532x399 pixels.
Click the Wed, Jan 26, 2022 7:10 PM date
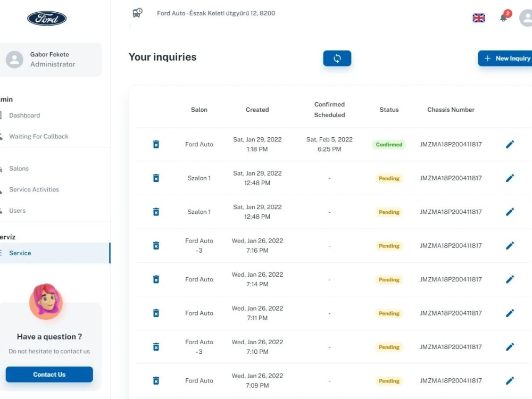pos(257,347)
